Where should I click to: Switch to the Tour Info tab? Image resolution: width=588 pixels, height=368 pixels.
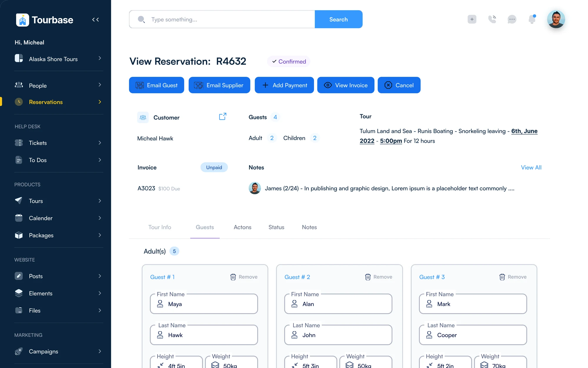coord(160,227)
